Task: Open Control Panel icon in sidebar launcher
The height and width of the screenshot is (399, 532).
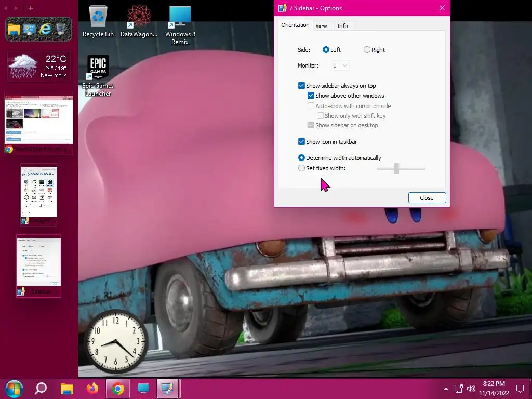Action: click(x=30, y=29)
